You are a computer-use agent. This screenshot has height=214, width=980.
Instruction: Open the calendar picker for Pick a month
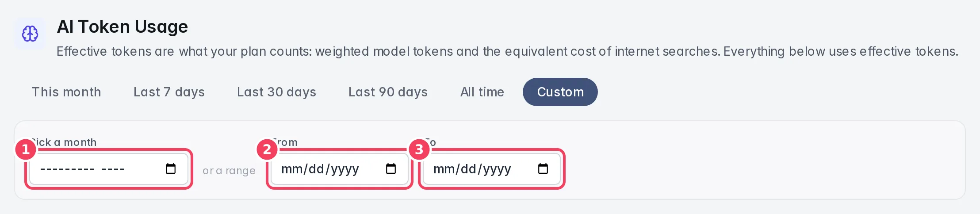(171, 168)
